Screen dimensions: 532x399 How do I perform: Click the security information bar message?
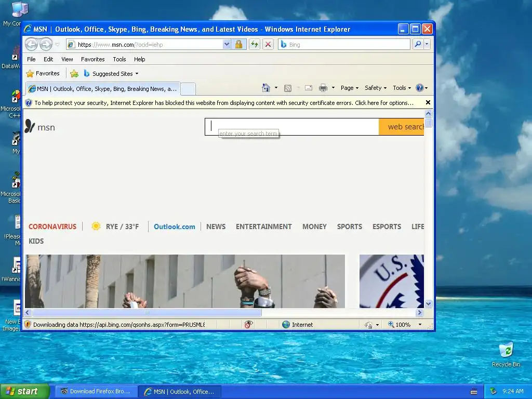[x=224, y=103]
